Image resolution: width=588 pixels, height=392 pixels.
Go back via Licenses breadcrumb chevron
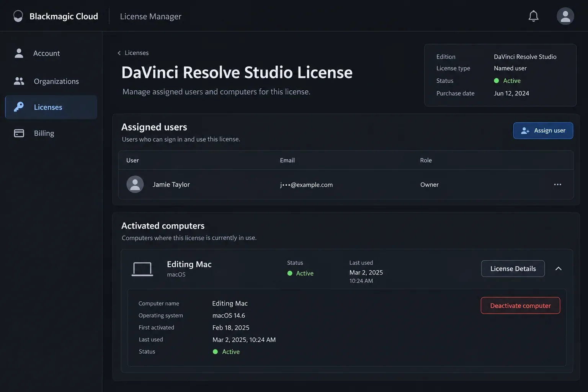click(x=119, y=53)
